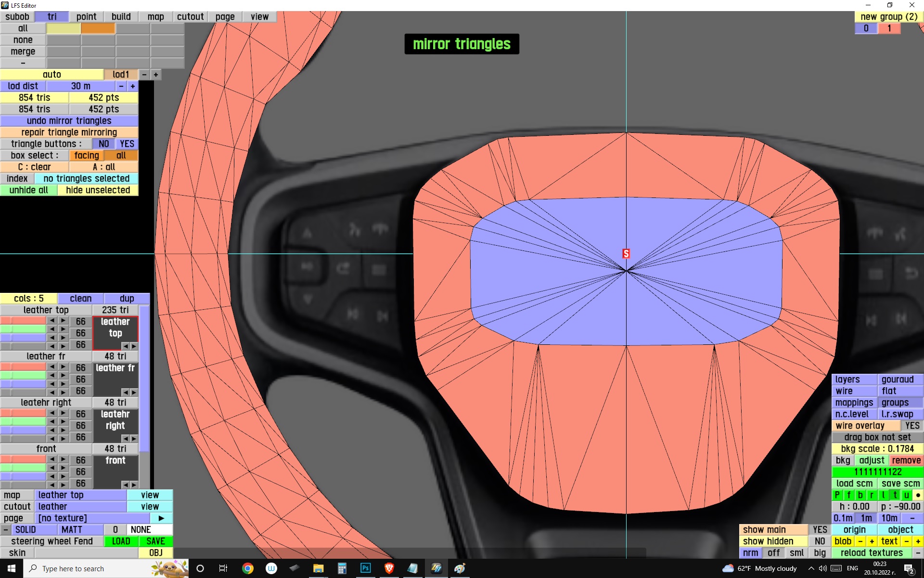Screen dimensions: 924x578
Task: Click red S marker in viewport
Action: point(626,253)
